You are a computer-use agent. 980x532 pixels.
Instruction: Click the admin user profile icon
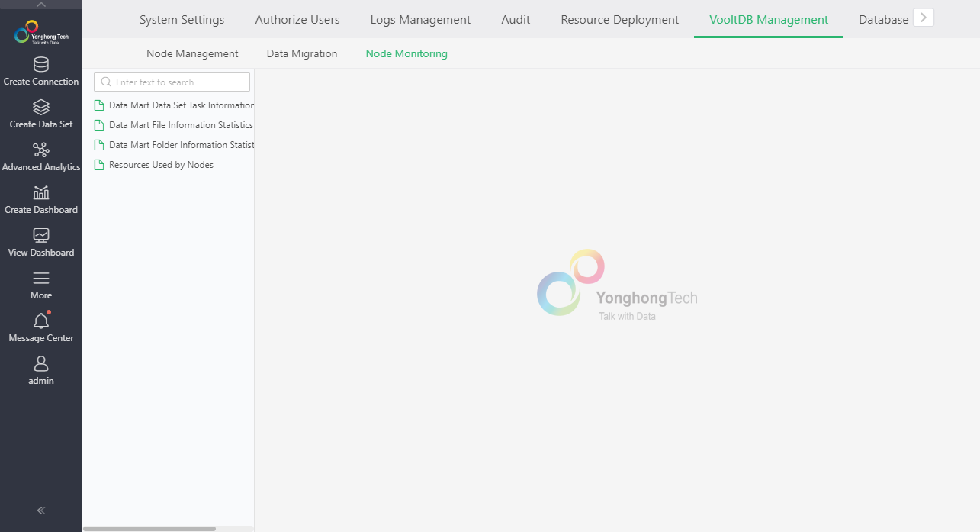(x=41, y=364)
